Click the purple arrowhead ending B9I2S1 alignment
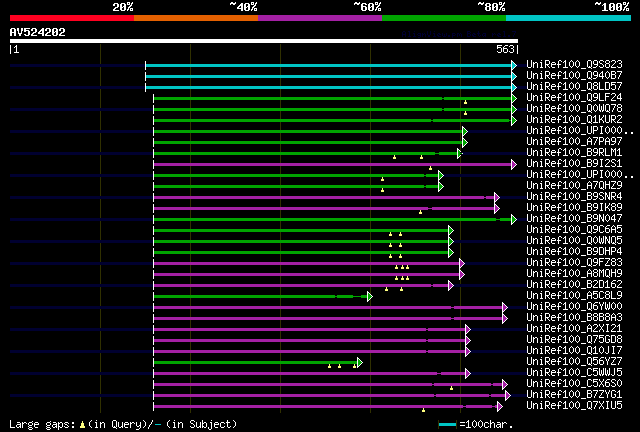640x432 pixels. [514, 165]
